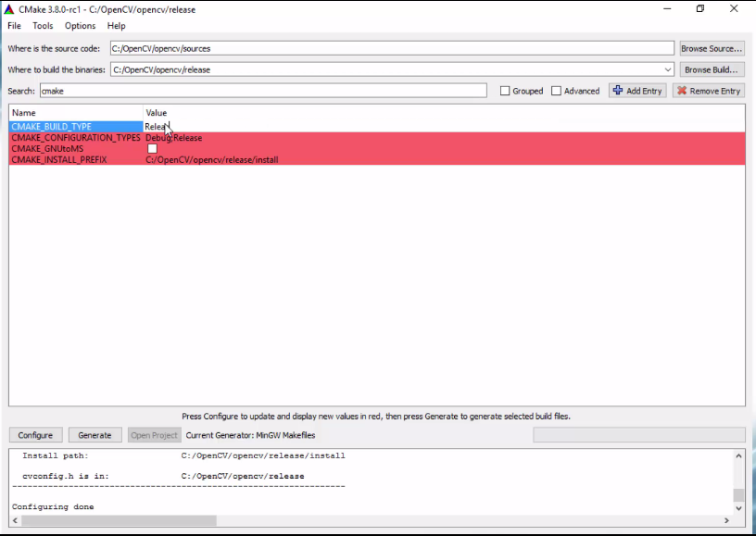This screenshot has height=536, width=756.
Task: Click the Configuring done log line
Action: (x=53, y=506)
